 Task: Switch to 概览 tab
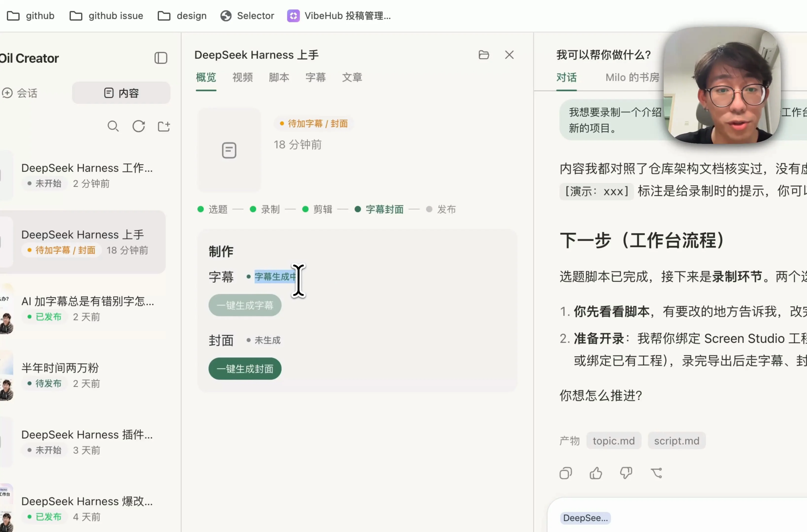pyautogui.click(x=206, y=77)
